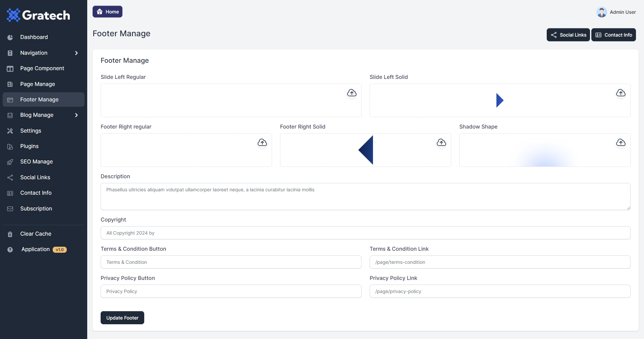Viewport: 644px width, 339px height.
Task: Open Social Links top-right button
Action: (x=568, y=35)
